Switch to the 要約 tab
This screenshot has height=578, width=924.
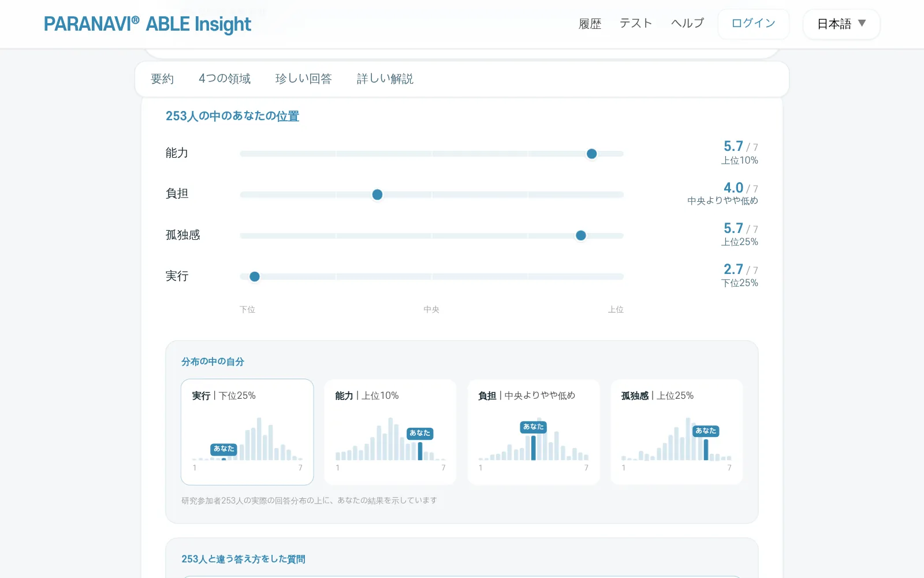point(162,79)
